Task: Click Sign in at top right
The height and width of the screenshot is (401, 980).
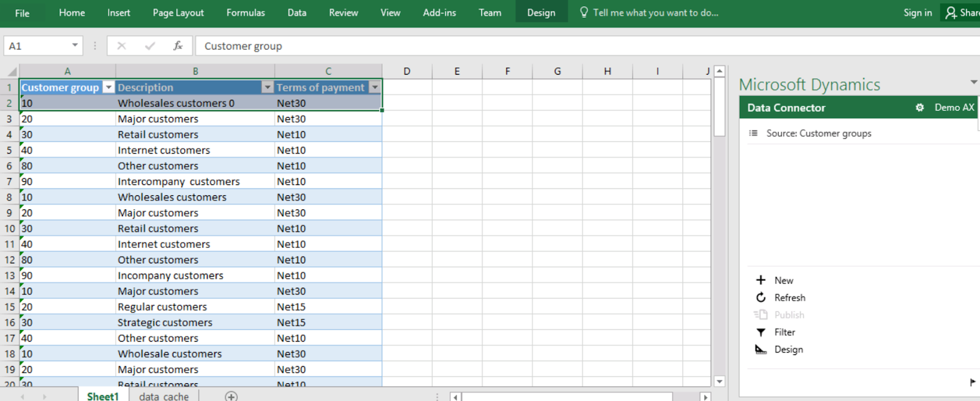Action: tap(918, 13)
